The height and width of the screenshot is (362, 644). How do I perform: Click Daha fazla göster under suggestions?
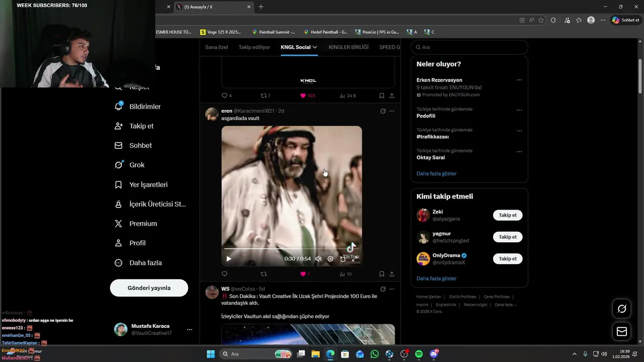[437, 279]
